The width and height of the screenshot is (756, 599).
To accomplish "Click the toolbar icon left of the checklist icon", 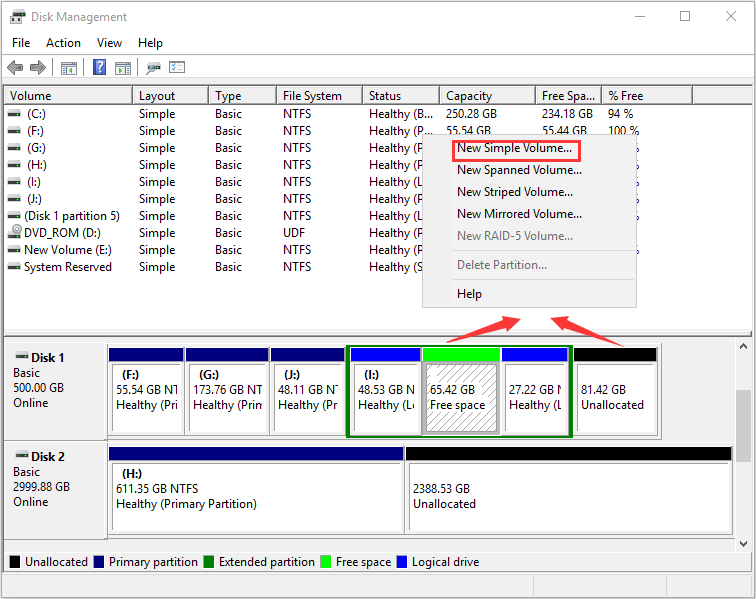I will pyautogui.click(x=153, y=68).
